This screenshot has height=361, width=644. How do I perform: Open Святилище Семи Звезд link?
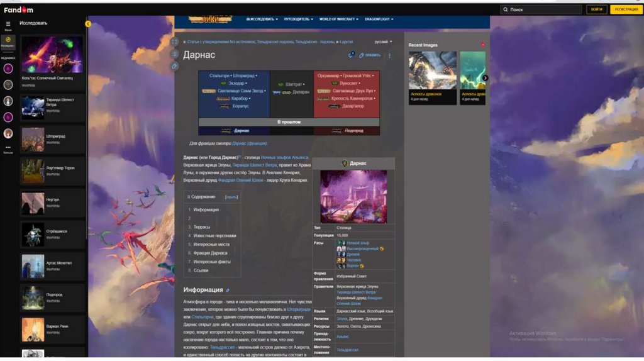(x=240, y=91)
